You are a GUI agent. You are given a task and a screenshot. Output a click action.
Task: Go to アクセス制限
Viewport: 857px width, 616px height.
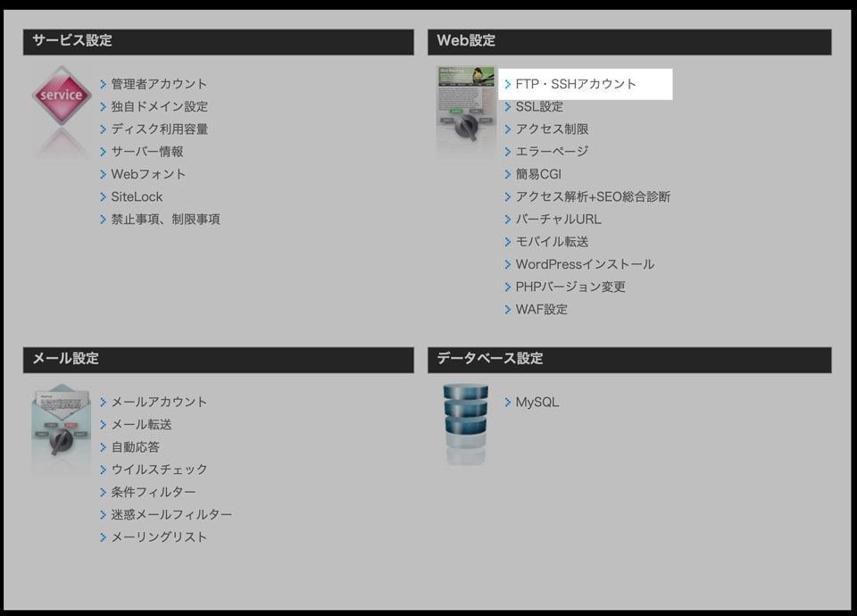tap(552, 129)
